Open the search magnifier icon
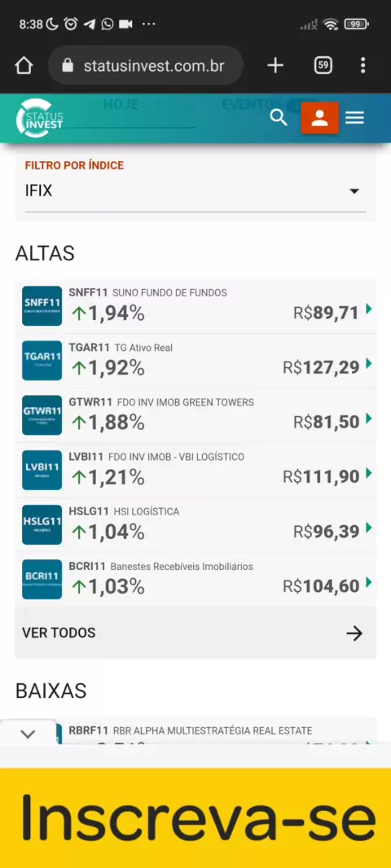 279,118
